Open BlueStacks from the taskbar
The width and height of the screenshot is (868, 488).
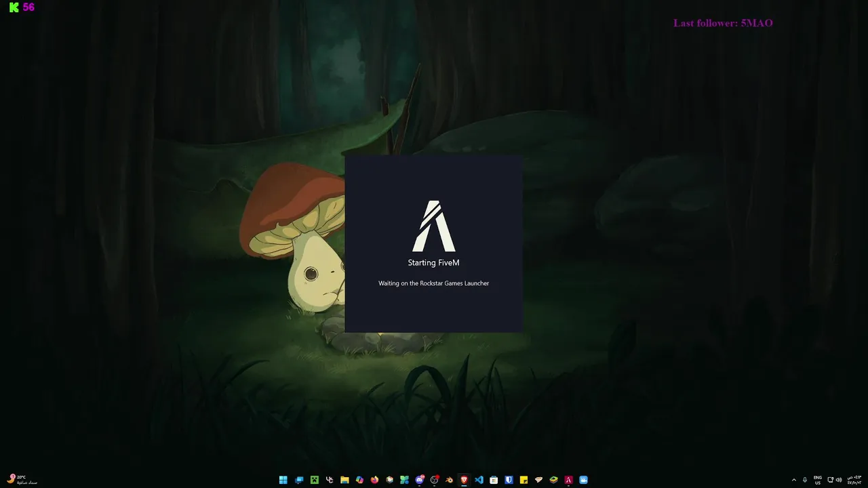[553, 480]
